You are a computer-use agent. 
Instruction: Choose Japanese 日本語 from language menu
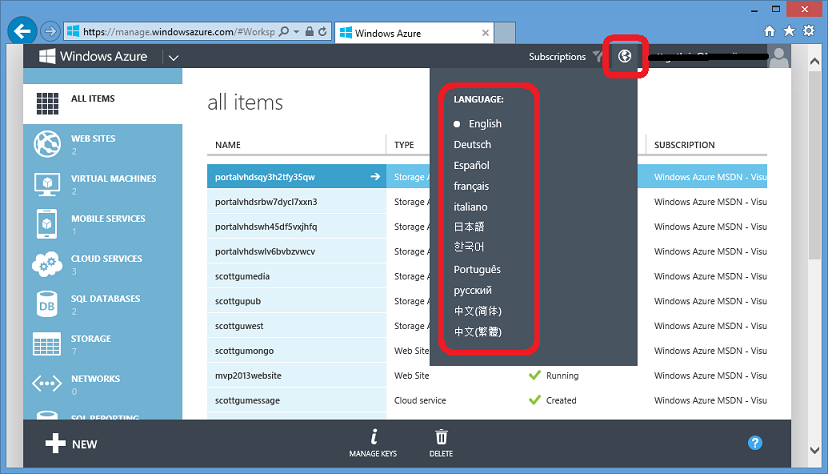469,227
